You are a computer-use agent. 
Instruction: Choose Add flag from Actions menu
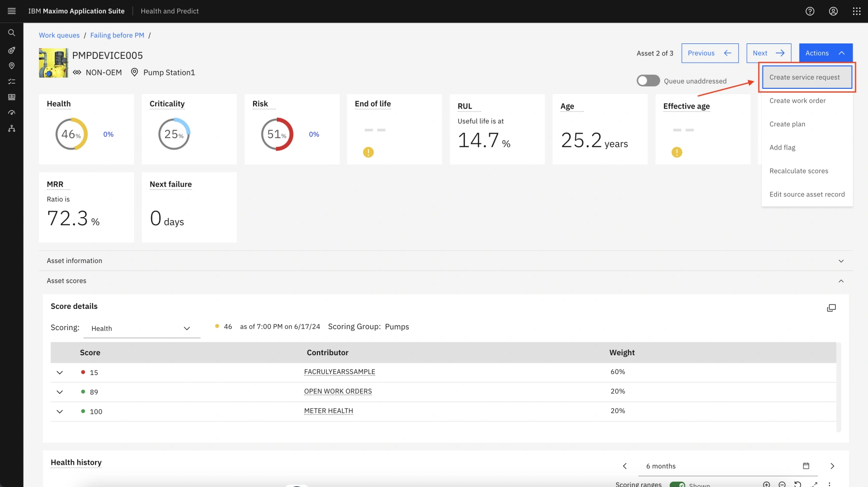pyautogui.click(x=807, y=147)
